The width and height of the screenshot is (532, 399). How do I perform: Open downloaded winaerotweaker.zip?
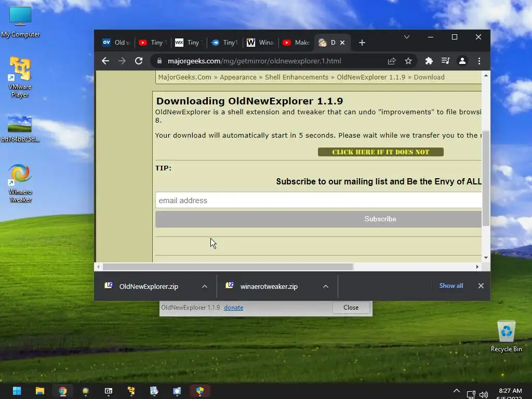(x=269, y=286)
